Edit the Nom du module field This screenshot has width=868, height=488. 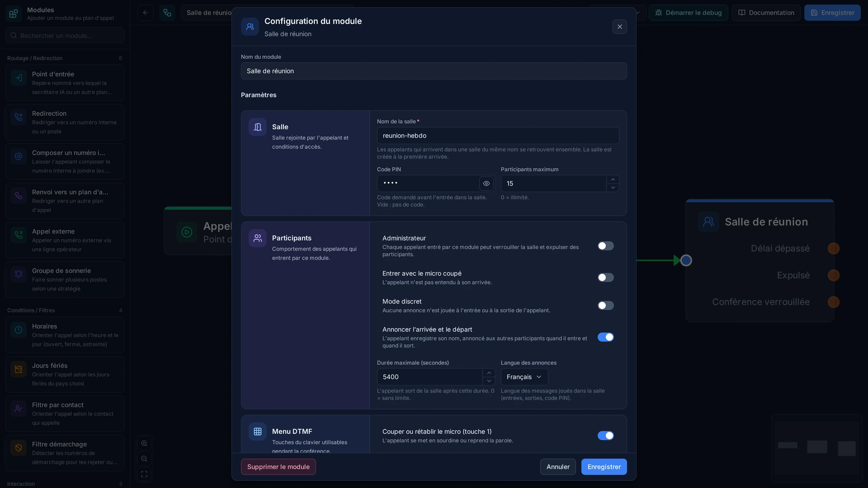[434, 71]
